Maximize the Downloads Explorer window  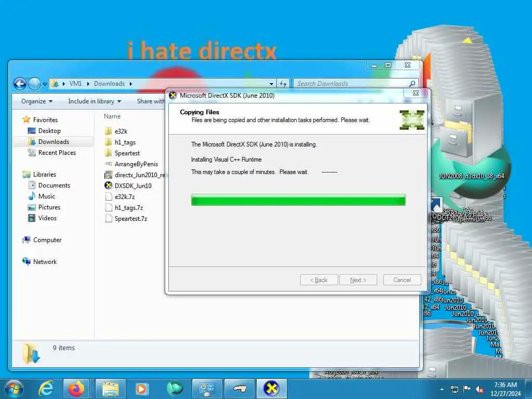point(388,65)
